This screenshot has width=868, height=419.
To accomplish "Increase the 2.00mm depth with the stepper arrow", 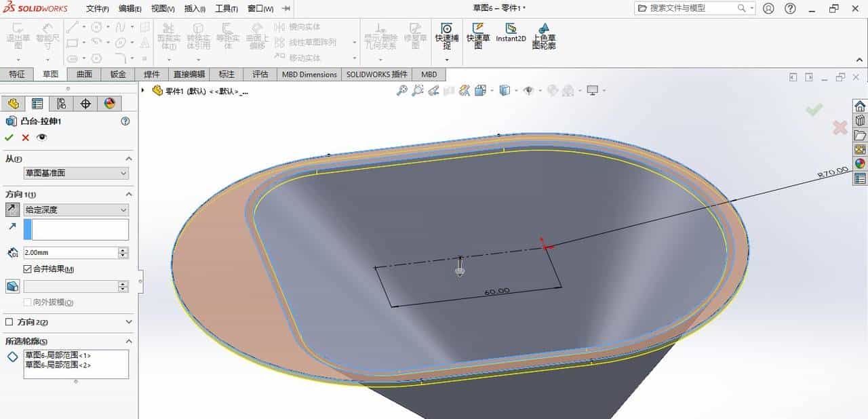I will pos(121,250).
